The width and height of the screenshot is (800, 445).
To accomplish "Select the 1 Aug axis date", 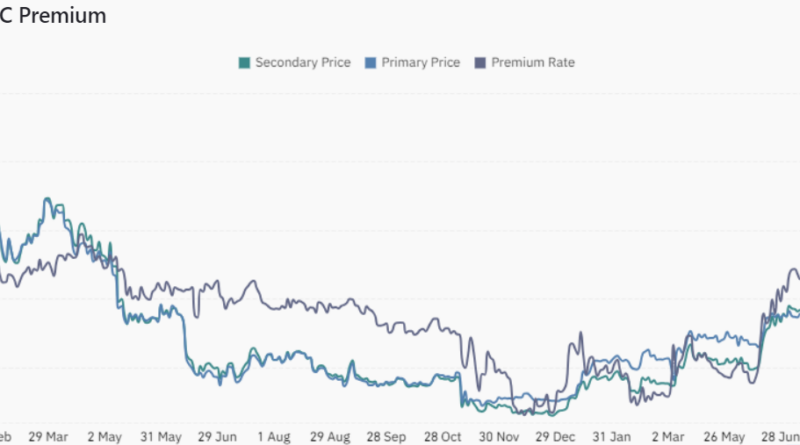I will 273,437.
